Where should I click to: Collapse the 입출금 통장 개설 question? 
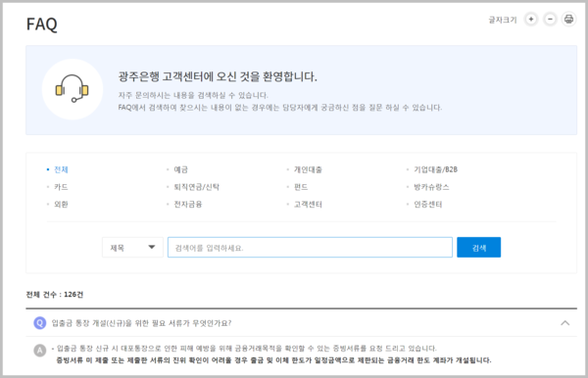click(x=564, y=323)
